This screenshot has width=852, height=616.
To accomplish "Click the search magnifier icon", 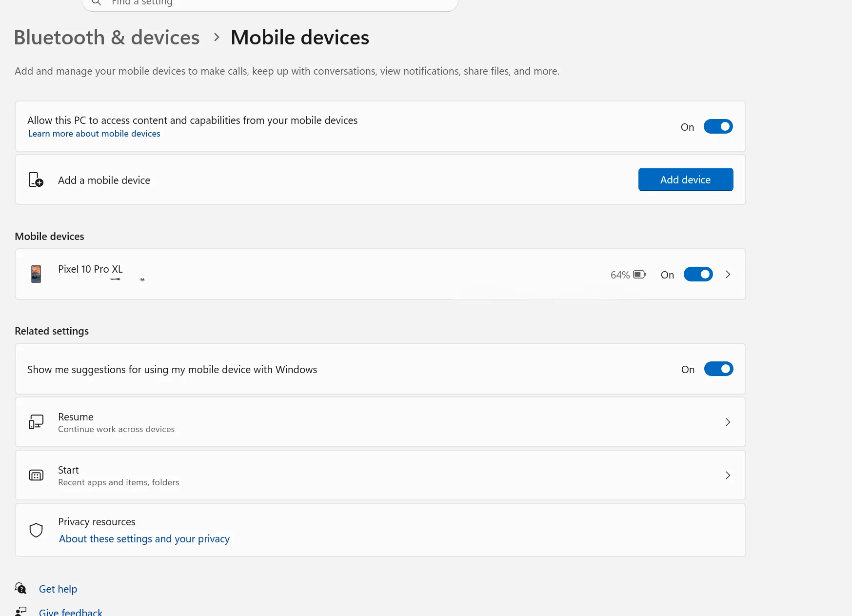I will tap(97, 2).
